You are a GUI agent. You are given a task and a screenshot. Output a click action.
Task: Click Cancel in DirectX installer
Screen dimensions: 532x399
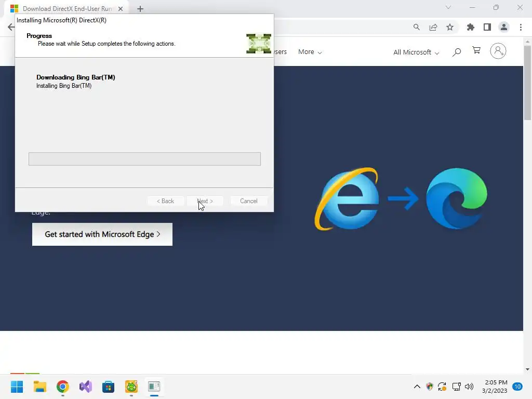click(249, 201)
